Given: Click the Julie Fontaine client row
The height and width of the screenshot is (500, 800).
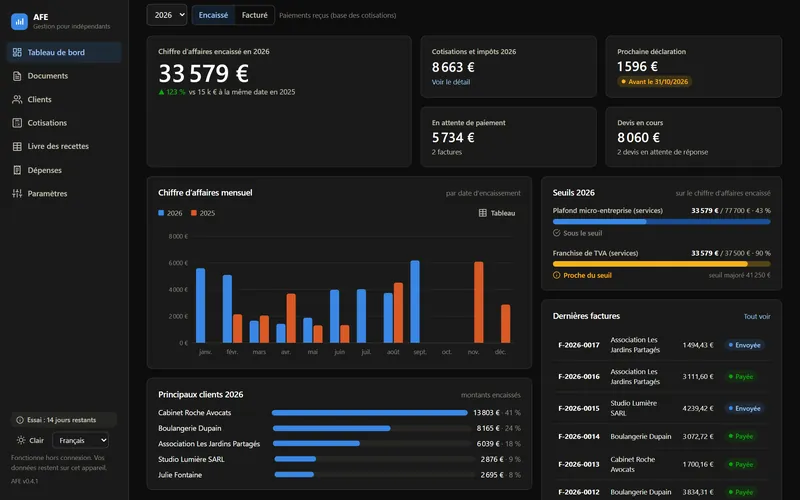Looking at the screenshot, I should click(x=339, y=475).
